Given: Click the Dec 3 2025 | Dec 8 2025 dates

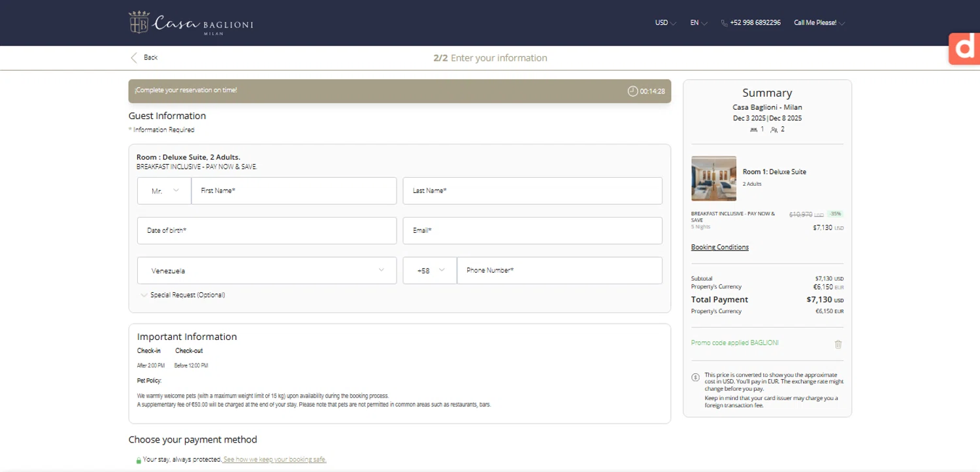Looking at the screenshot, I should (x=767, y=118).
